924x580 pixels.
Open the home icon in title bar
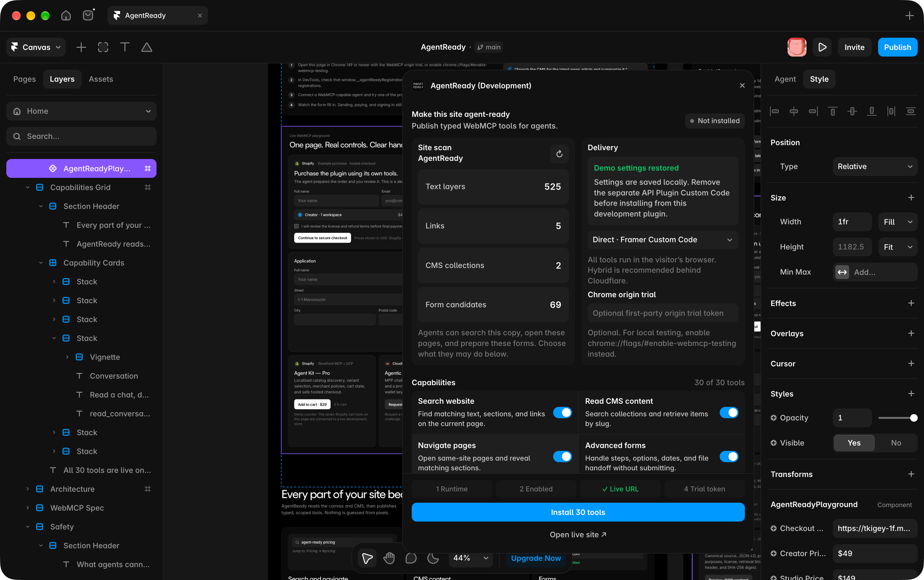[x=66, y=15]
